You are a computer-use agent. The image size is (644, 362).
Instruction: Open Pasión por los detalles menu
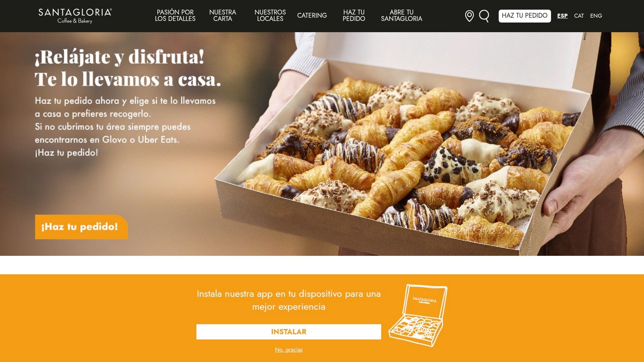(x=175, y=16)
